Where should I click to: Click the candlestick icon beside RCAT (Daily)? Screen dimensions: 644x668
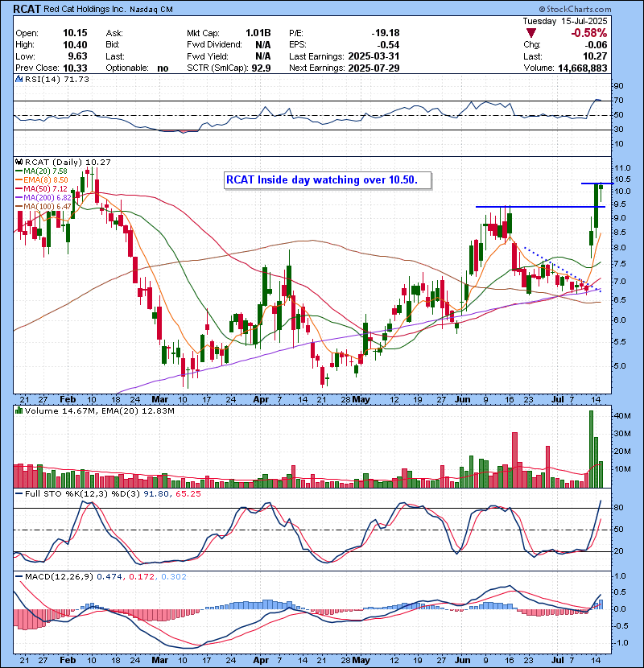click(x=19, y=162)
